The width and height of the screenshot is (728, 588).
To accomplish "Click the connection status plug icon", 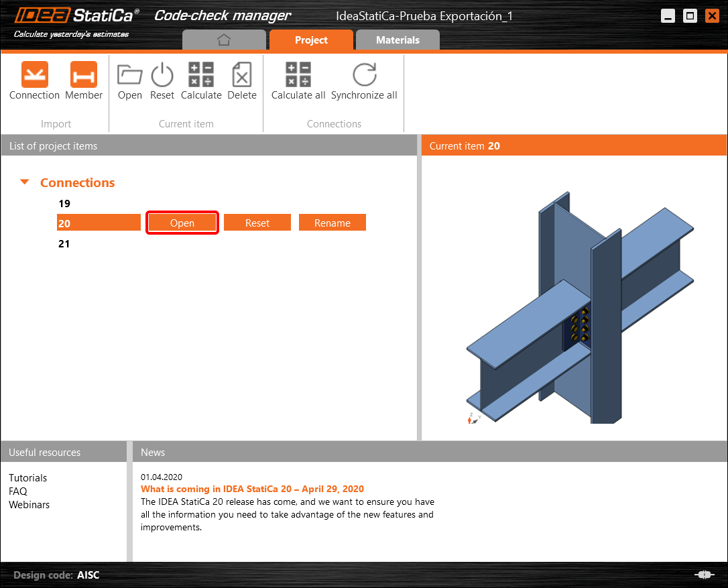I will pyautogui.click(x=705, y=575).
